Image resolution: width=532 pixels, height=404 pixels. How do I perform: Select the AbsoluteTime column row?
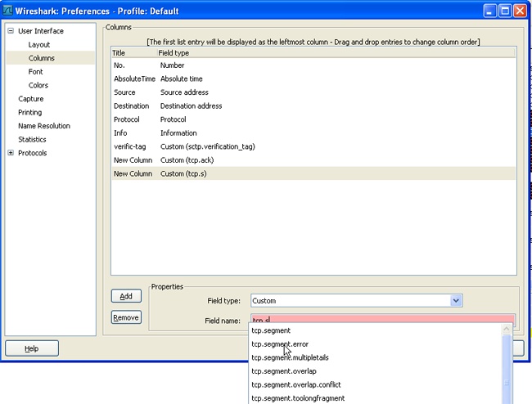coord(313,79)
